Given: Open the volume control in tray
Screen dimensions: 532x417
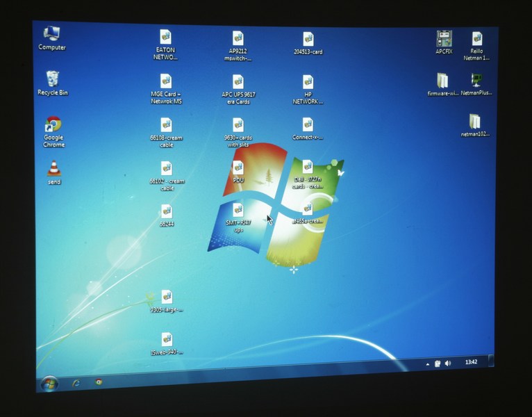Looking at the screenshot, I should (448, 363).
